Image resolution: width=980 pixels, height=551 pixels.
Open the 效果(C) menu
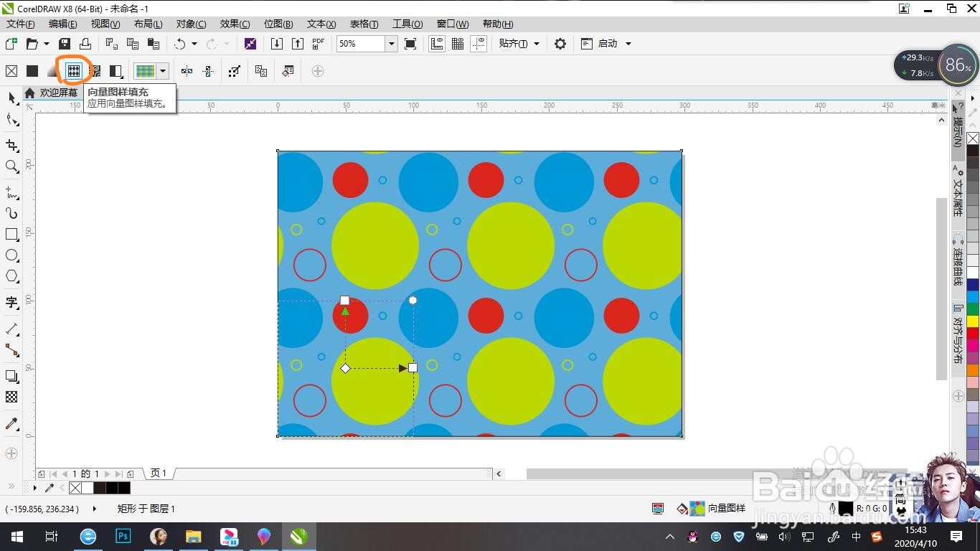tap(235, 24)
